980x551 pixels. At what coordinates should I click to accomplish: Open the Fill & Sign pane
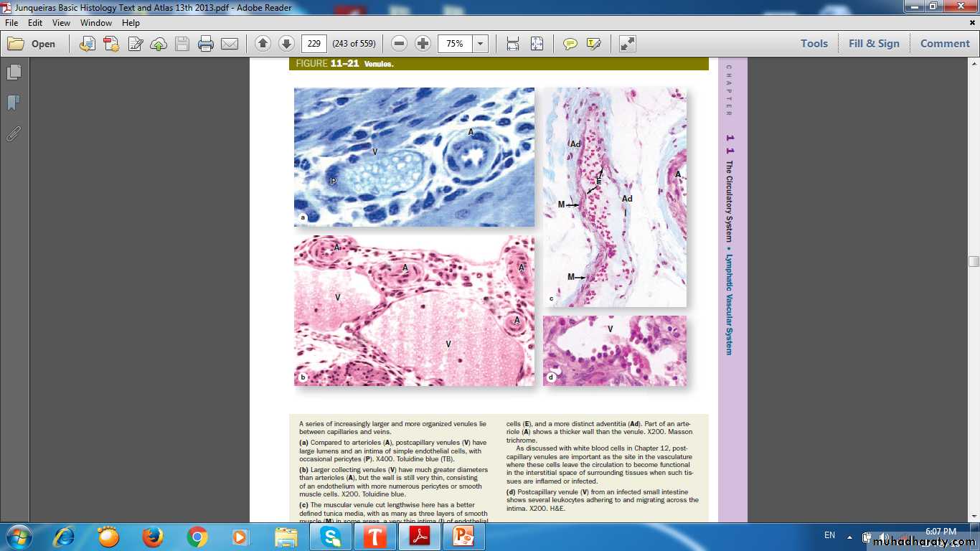pyautogui.click(x=873, y=44)
